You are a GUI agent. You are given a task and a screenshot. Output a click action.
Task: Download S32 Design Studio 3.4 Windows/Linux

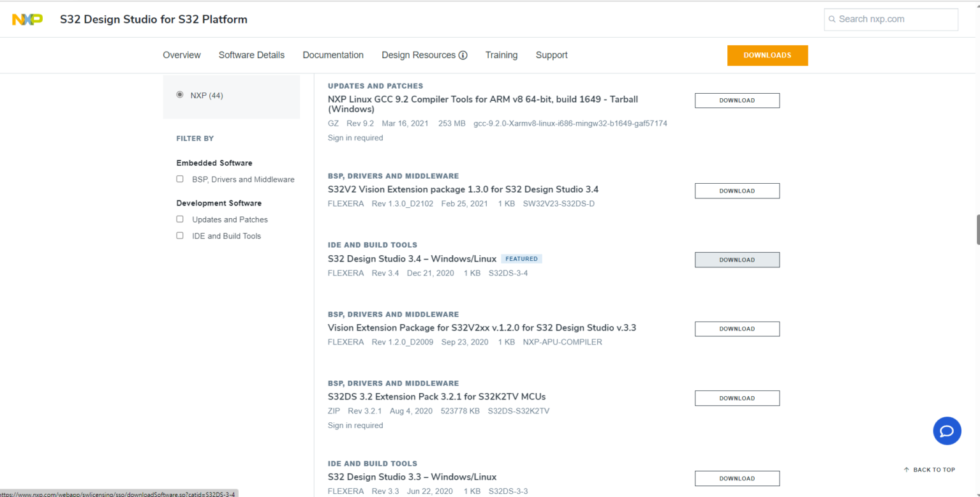(737, 260)
